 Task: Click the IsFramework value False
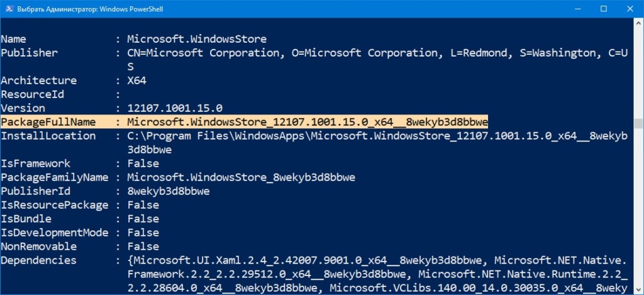point(143,164)
